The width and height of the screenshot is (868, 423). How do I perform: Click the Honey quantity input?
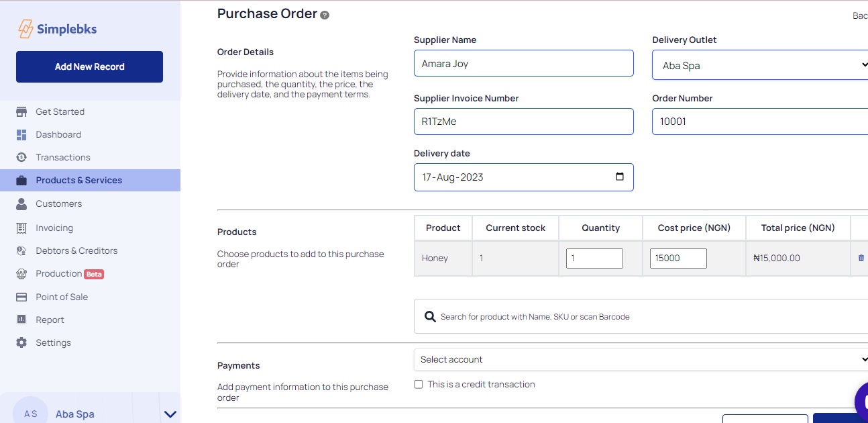594,258
